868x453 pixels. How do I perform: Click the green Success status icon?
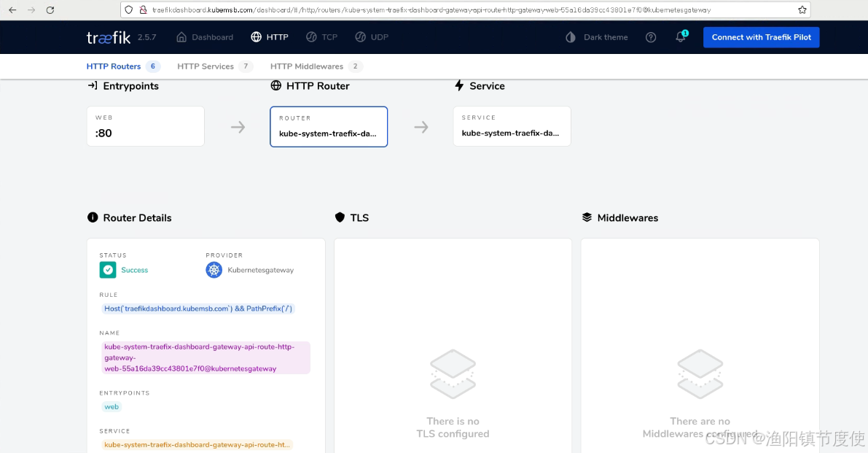pyautogui.click(x=107, y=270)
